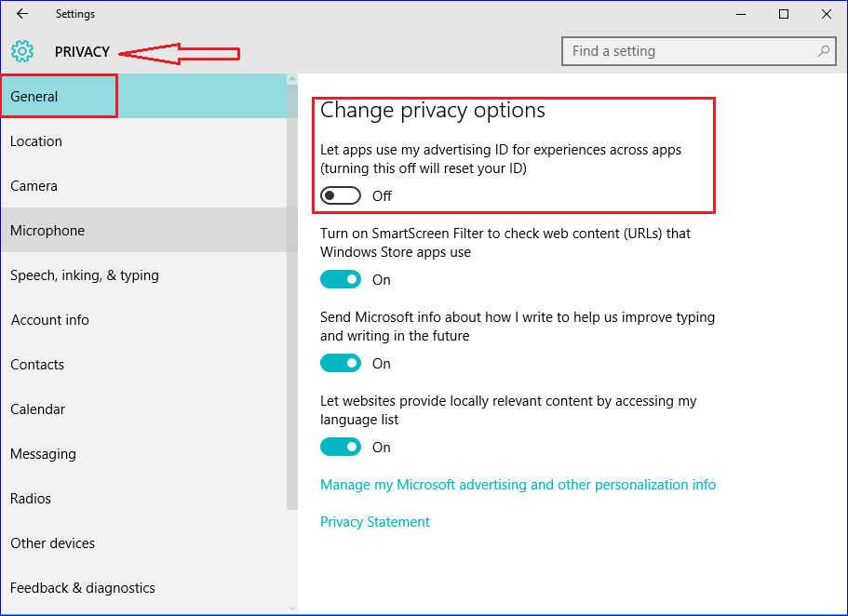
Task: Click the sidebar scroll up arrow
Action: tap(292, 79)
